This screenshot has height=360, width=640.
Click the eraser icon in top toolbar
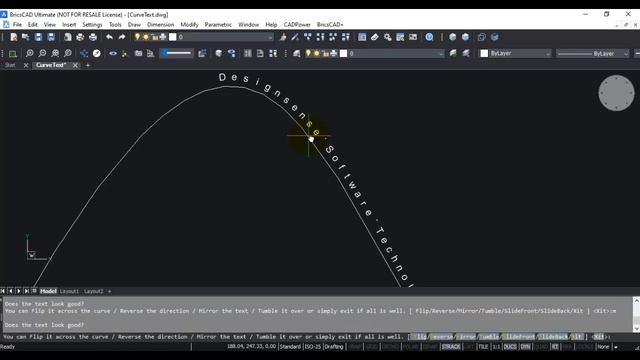[375, 37]
